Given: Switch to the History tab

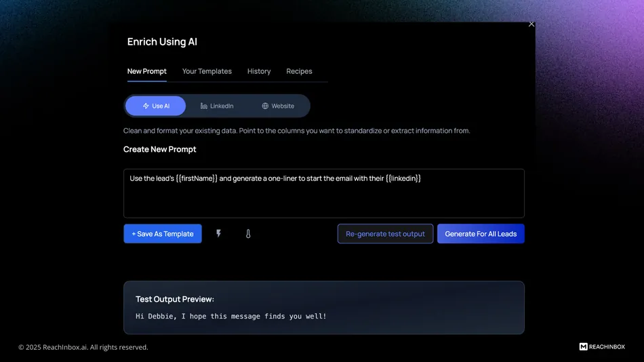Looking at the screenshot, I should click(259, 71).
